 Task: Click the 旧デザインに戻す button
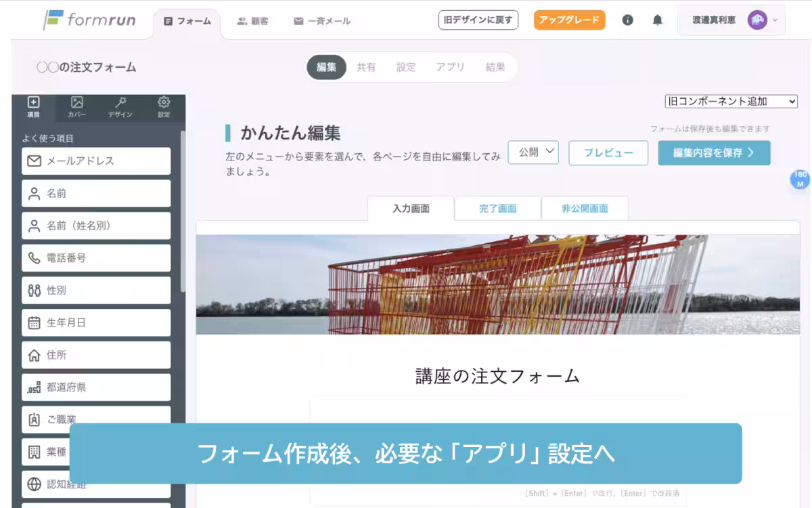(x=478, y=20)
